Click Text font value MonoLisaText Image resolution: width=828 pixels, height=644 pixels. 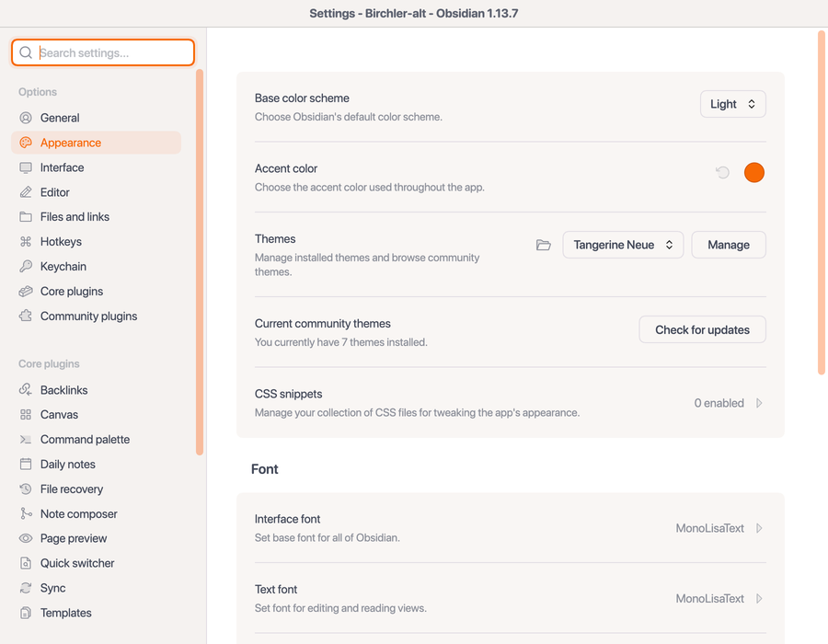point(709,599)
